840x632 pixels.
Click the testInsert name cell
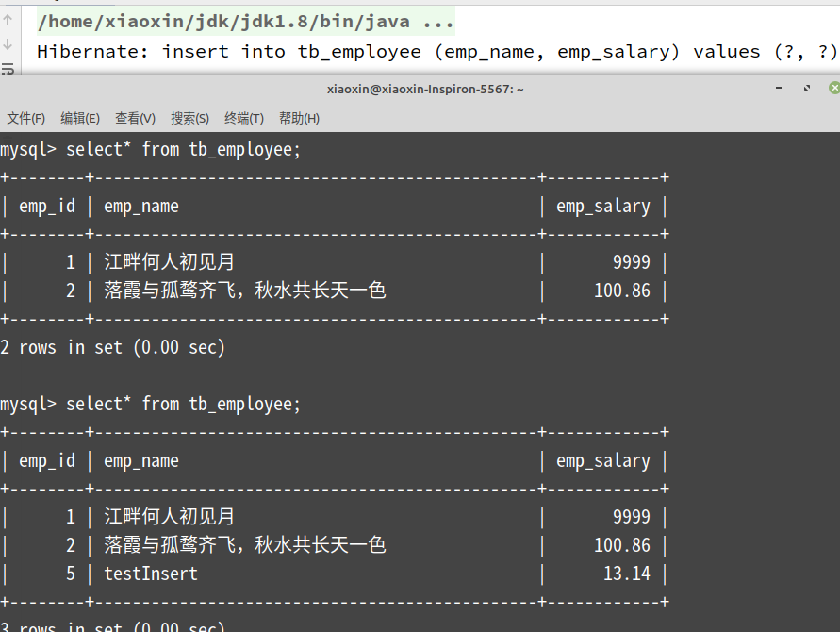tap(151, 574)
